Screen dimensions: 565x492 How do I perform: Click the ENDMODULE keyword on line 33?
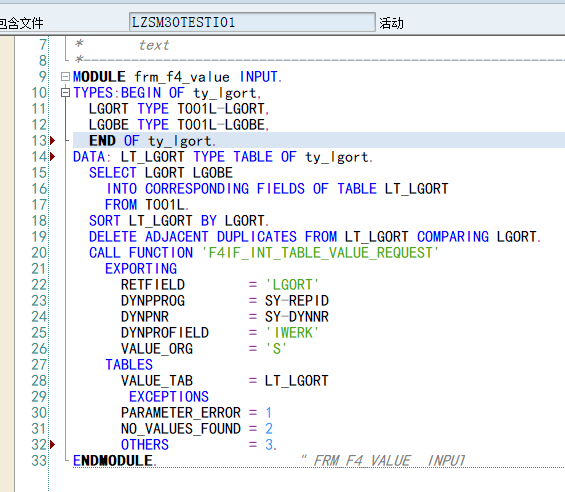pyautogui.click(x=113, y=461)
